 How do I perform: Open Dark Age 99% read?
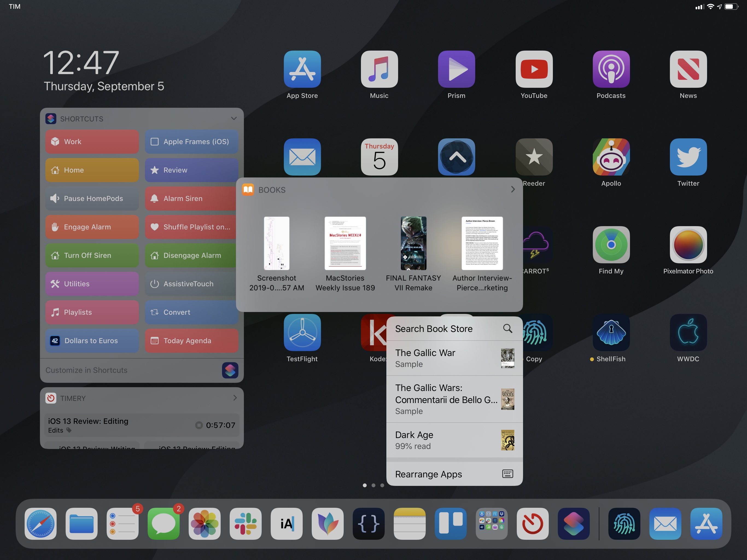coord(454,440)
